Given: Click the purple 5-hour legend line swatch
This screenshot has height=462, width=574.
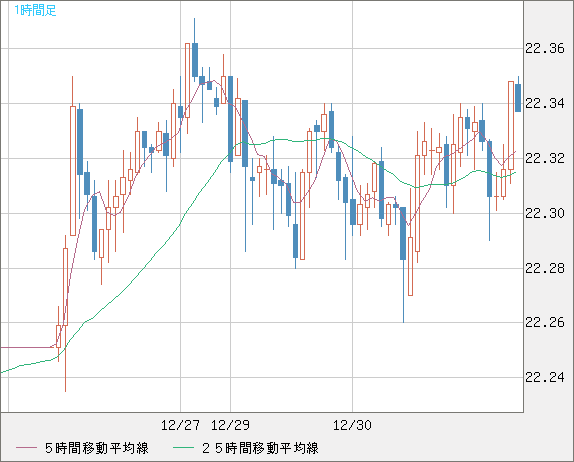Looking at the screenshot, I should (x=26, y=448).
